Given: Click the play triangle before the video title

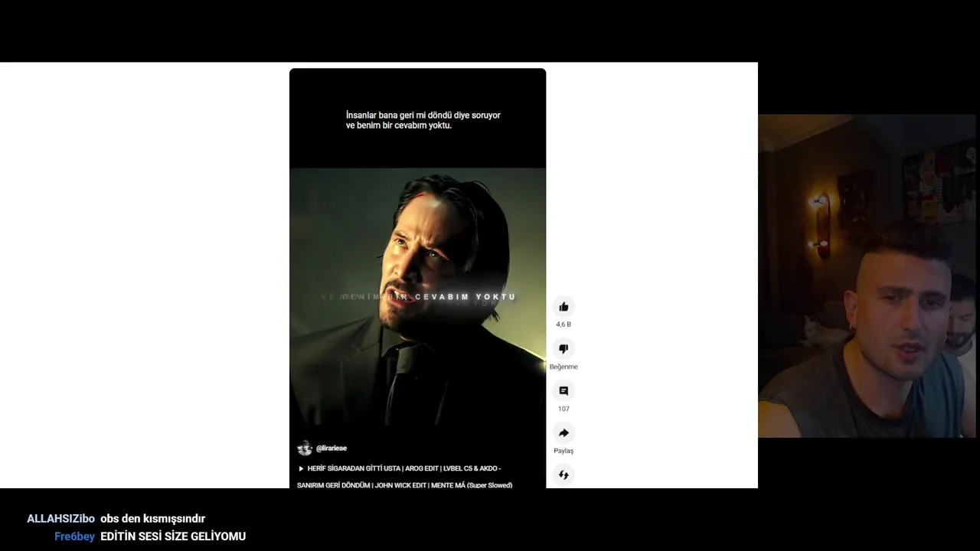Looking at the screenshot, I should pyautogui.click(x=301, y=468).
